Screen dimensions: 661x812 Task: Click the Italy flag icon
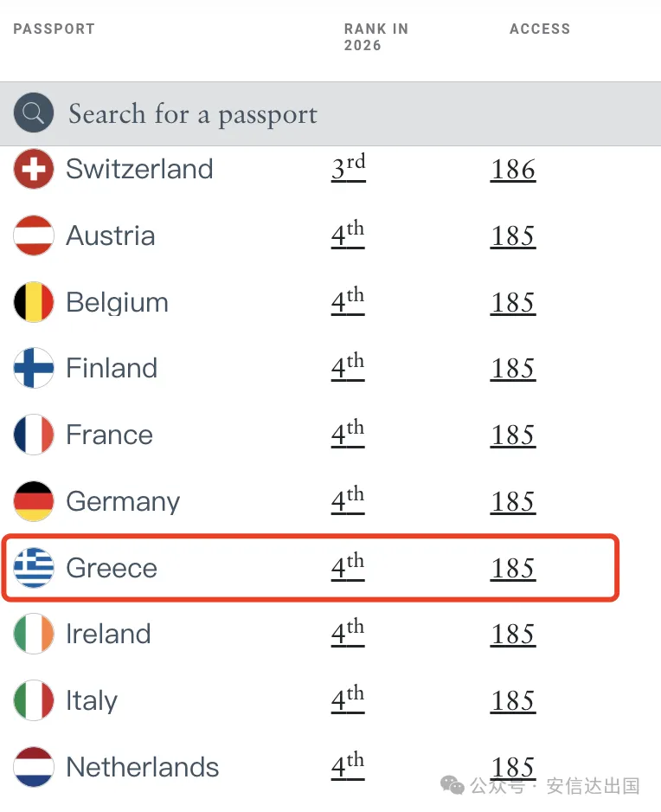coord(34,700)
